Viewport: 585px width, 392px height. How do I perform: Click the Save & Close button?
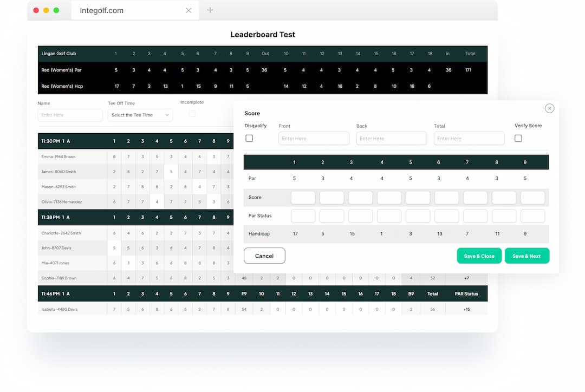(x=479, y=256)
